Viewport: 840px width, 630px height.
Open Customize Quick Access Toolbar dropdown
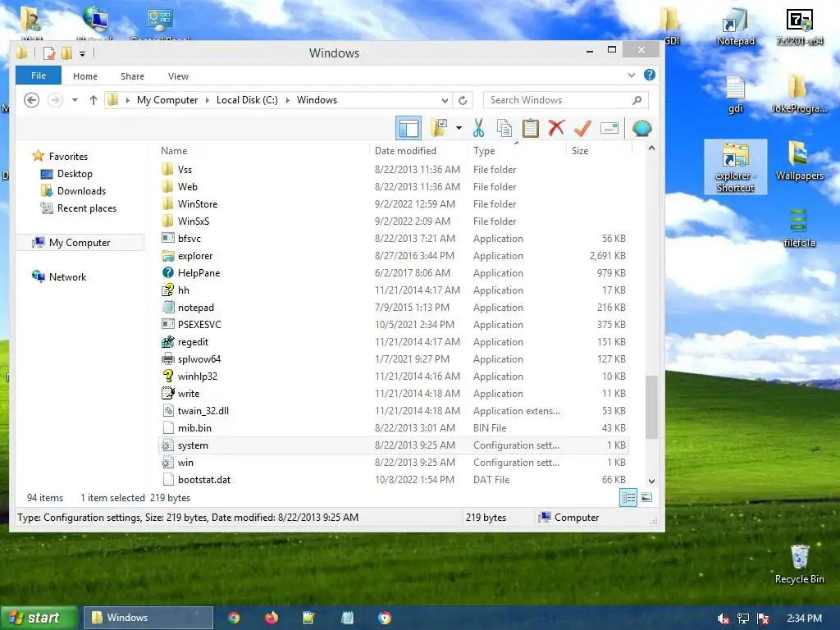pyautogui.click(x=83, y=53)
